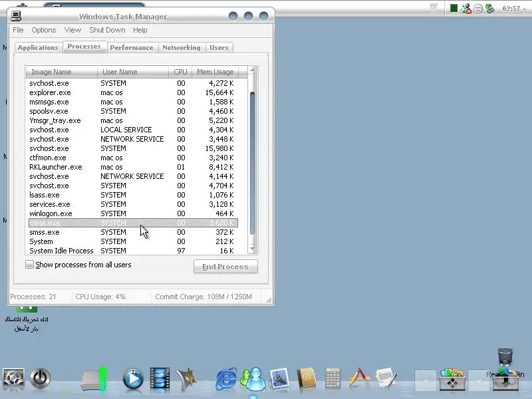The width and height of the screenshot is (532, 399).
Task: Click the process list scrollbar thumb
Action: [x=253, y=163]
